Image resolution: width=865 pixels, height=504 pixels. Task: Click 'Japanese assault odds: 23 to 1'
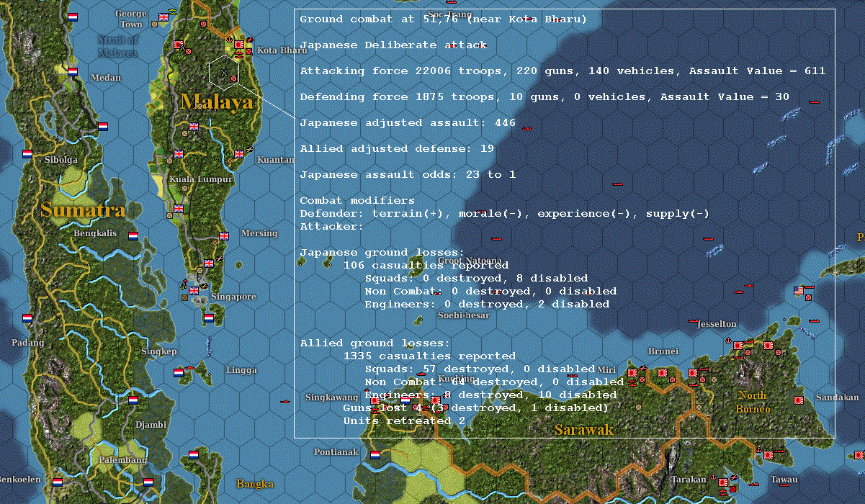point(408,174)
